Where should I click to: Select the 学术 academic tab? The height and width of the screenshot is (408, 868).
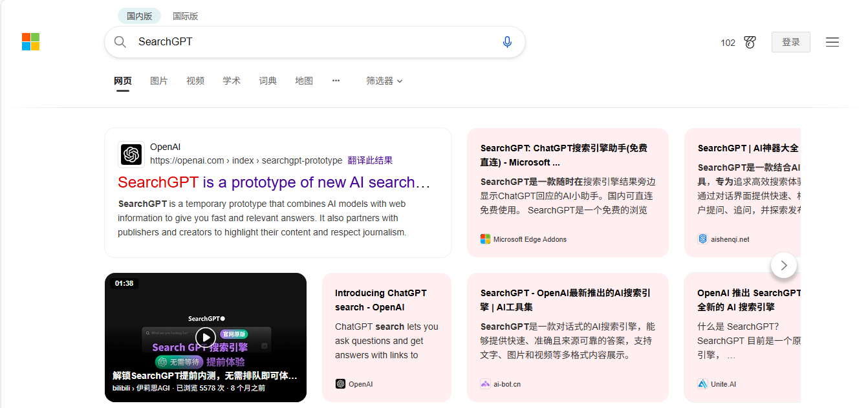coord(232,81)
